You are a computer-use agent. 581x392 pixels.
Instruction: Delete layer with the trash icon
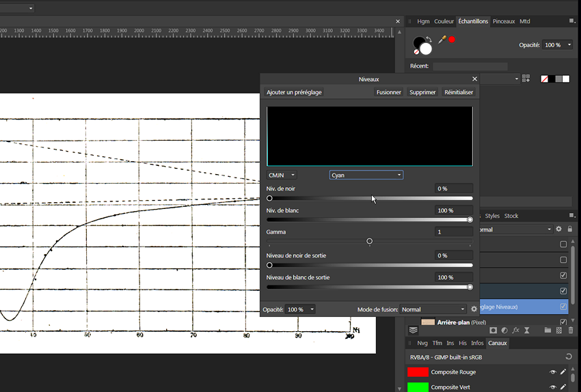point(571,330)
